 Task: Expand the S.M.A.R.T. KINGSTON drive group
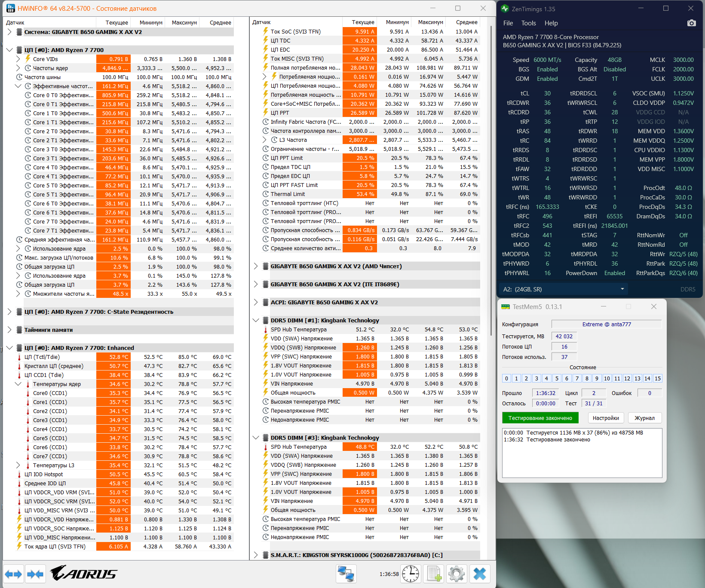(256, 555)
